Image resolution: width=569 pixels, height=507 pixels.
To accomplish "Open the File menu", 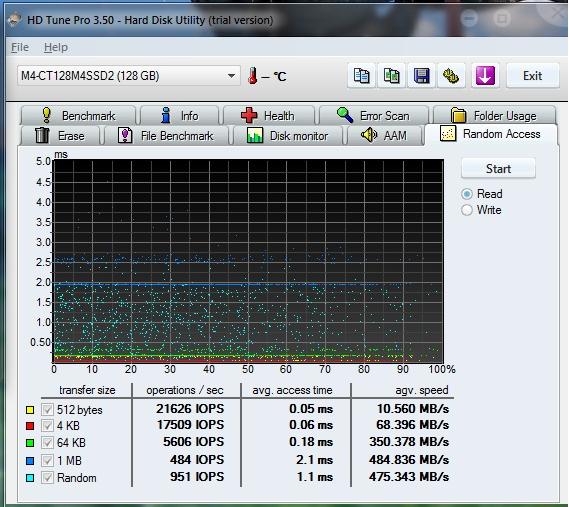I will pyautogui.click(x=20, y=47).
